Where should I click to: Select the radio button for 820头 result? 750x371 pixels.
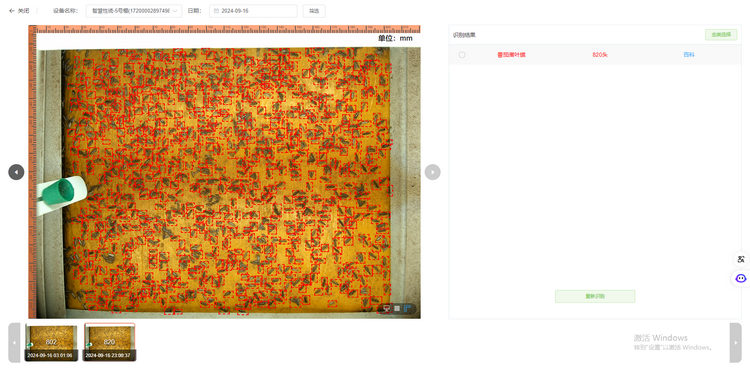[462, 55]
